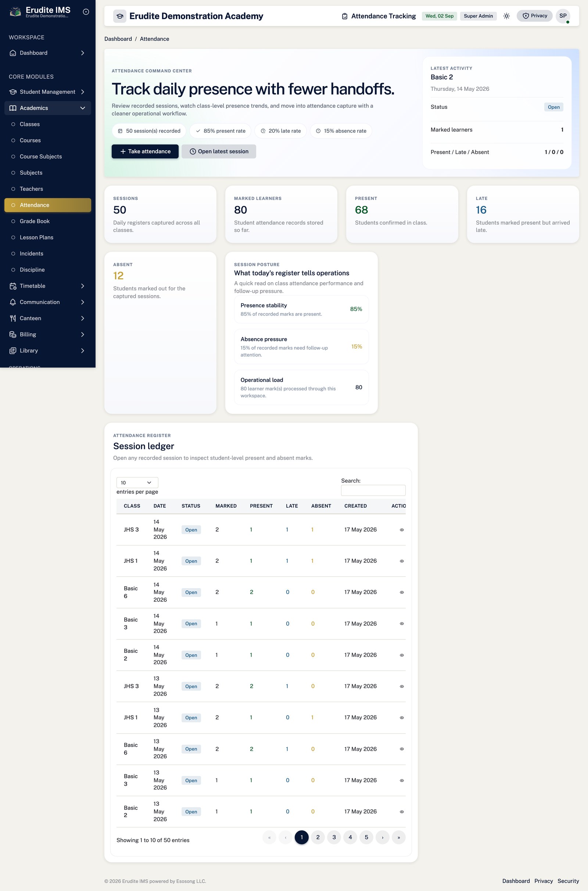Open Lesson Plans in the sidebar

pyautogui.click(x=48, y=237)
